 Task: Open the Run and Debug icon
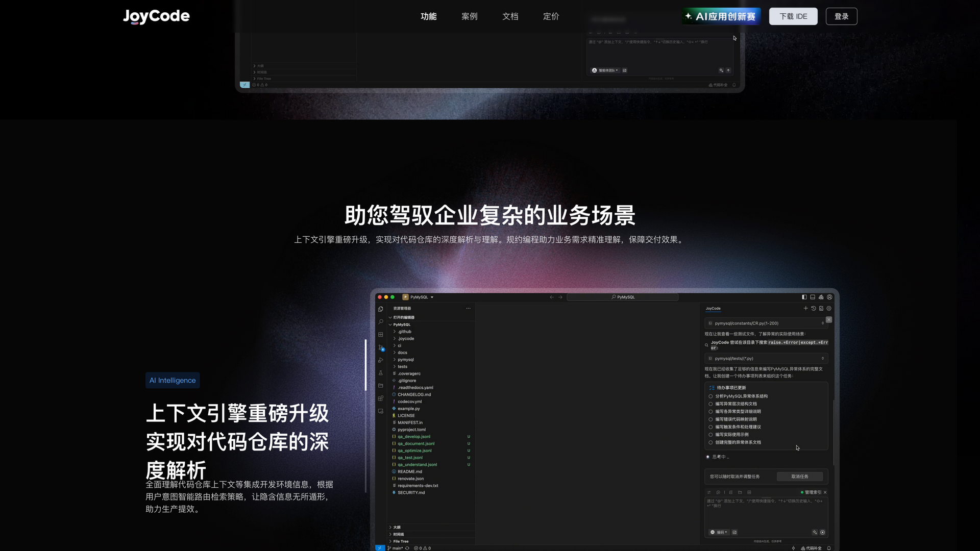point(380,360)
